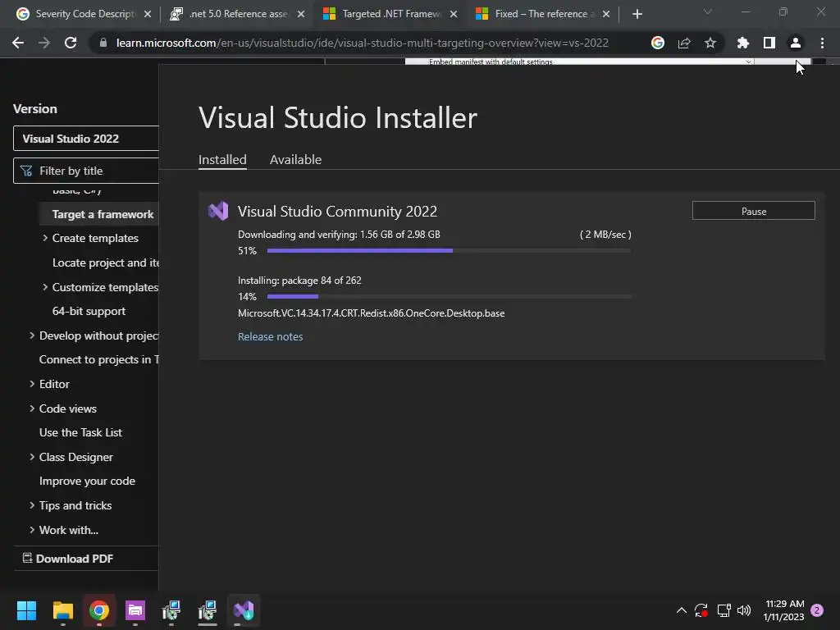This screenshot has height=630, width=840.
Task: Open the Connect to projects article
Action: [99, 359]
